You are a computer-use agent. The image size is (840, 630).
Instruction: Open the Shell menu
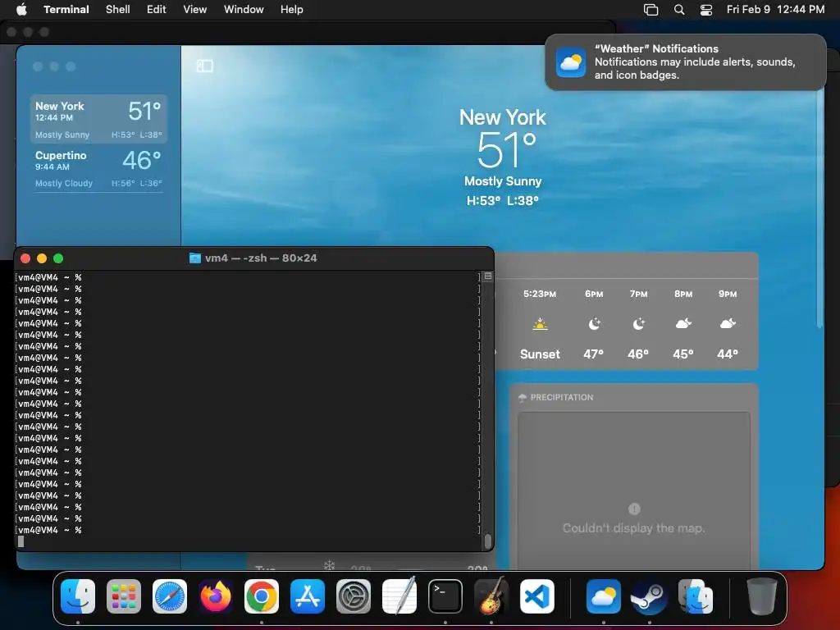click(x=118, y=9)
